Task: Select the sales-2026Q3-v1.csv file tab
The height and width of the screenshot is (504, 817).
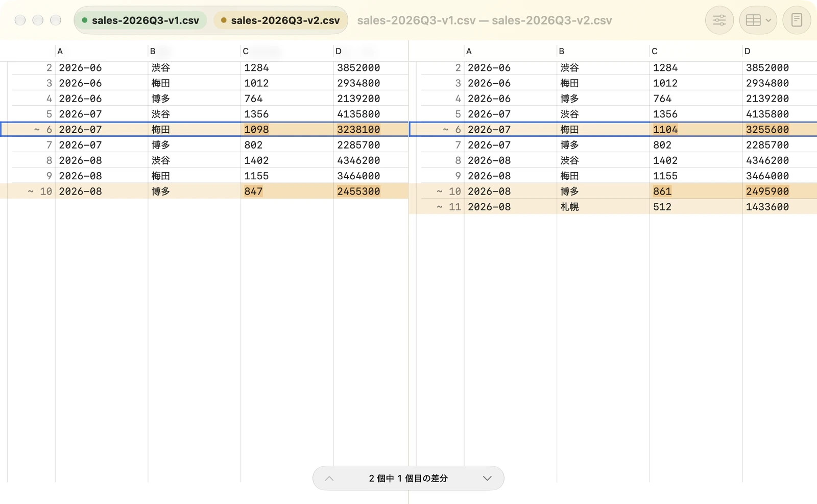Action: (140, 20)
